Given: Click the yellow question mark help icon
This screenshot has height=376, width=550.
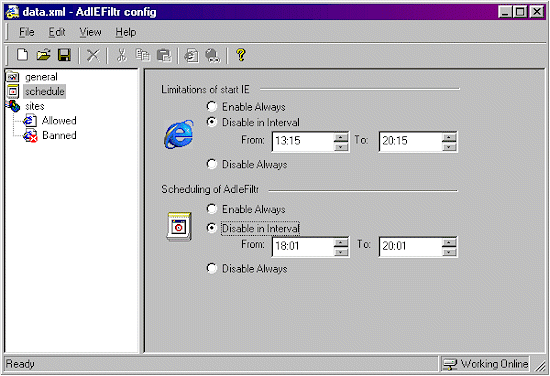Looking at the screenshot, I should pos(241,55).
